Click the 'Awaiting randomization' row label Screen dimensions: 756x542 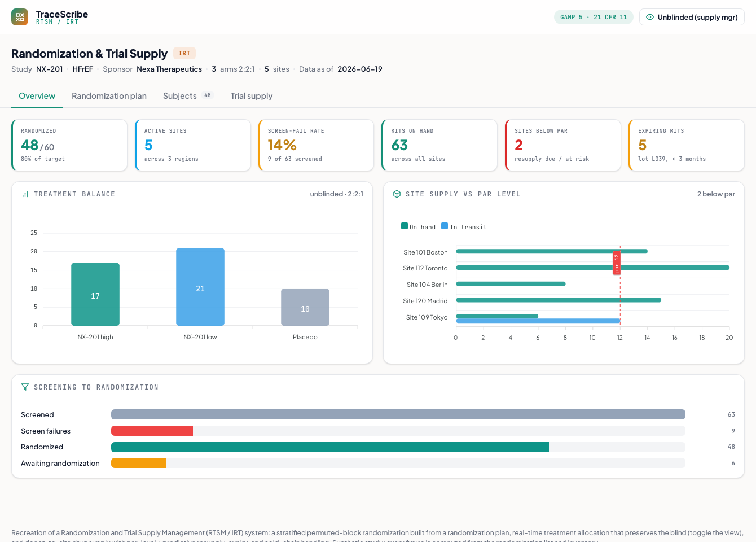click(60, 464)
